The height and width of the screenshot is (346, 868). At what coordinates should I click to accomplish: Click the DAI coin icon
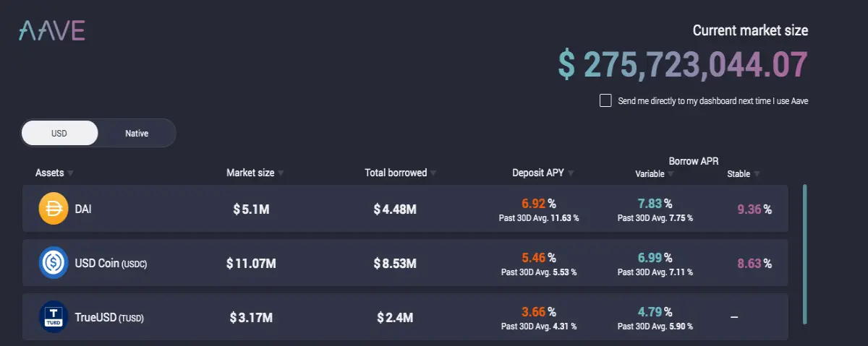54,209
